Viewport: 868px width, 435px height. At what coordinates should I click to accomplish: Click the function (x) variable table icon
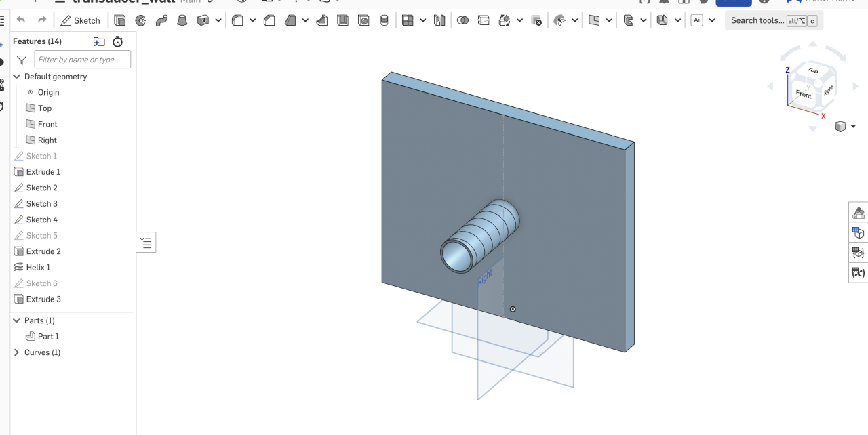tap(859, 273)
